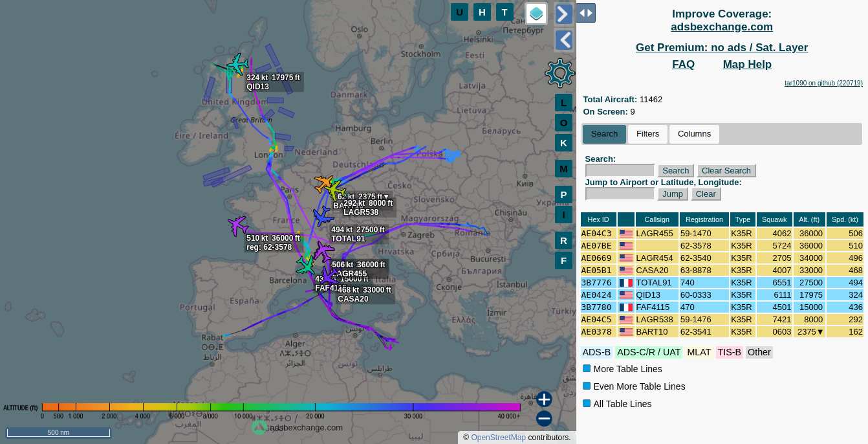Switch to the Columns tab
The image size is (868, 444).
pyautogui.click(x=695, y=134)
